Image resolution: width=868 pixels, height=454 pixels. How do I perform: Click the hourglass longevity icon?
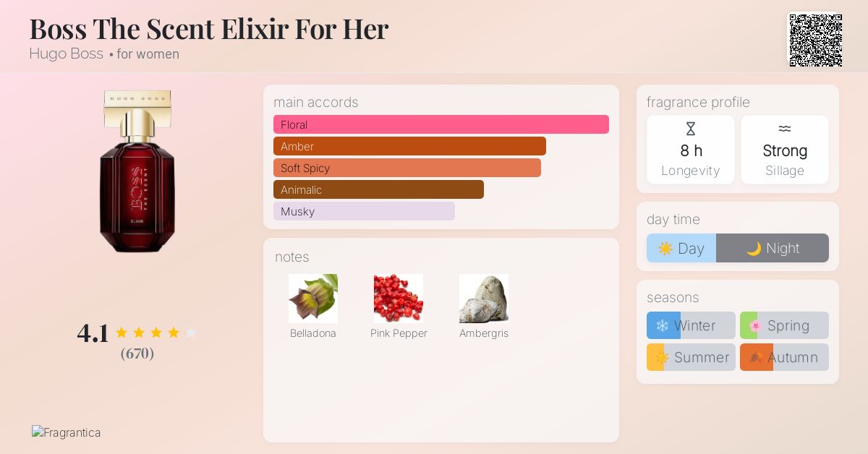click(x=691, y=129)
